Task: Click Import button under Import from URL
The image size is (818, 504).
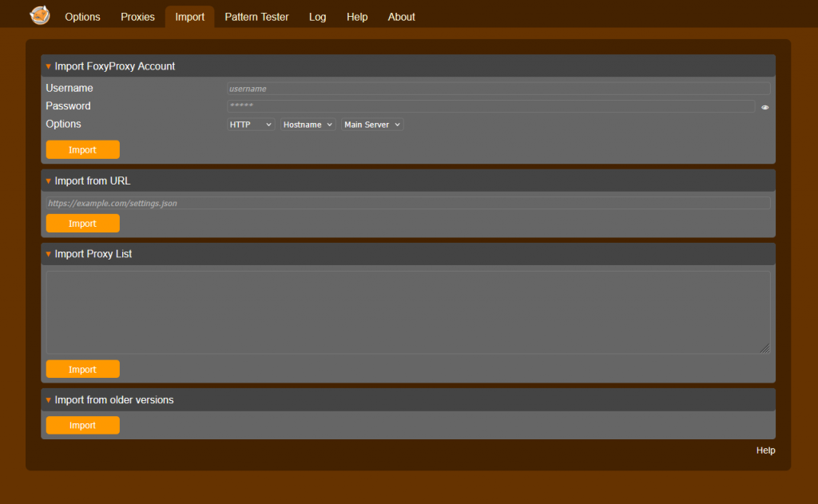Action: [x=82, y=224]
